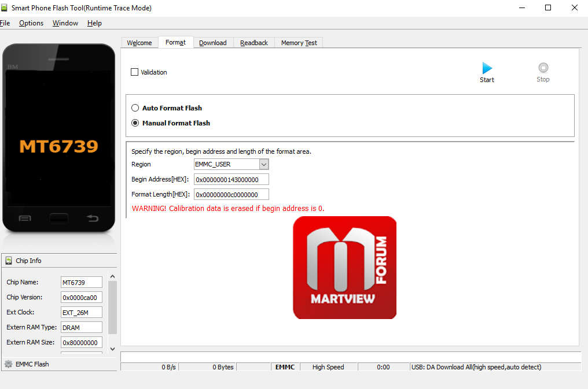Switch to the Welcome tab
The image size is (588, 389).
tap(139, 43)
